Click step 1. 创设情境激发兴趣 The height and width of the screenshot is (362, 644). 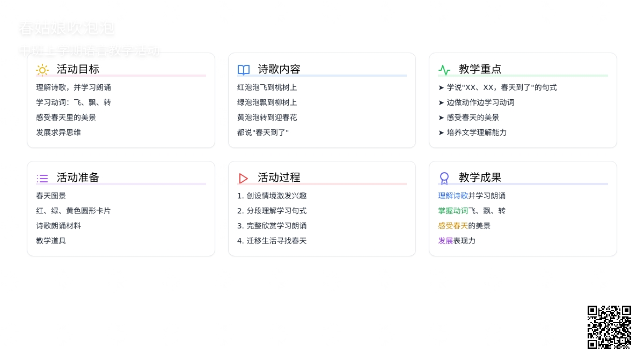[272, 196]
